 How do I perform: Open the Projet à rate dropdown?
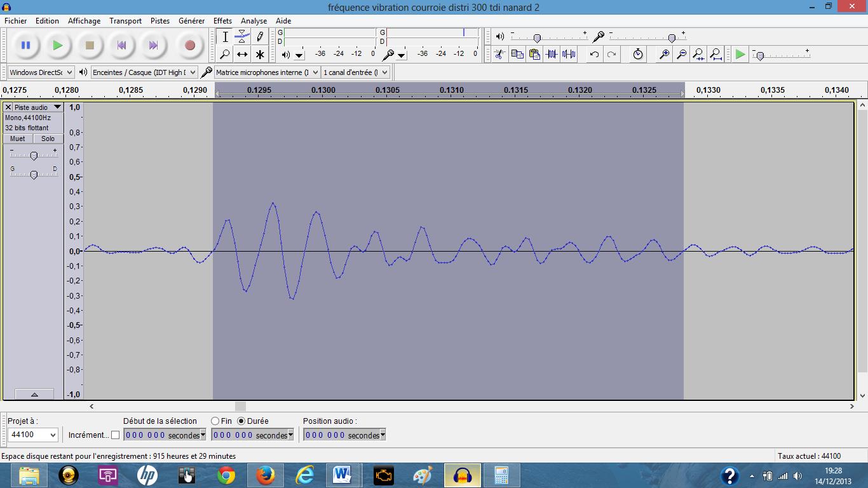click(33, 435)
